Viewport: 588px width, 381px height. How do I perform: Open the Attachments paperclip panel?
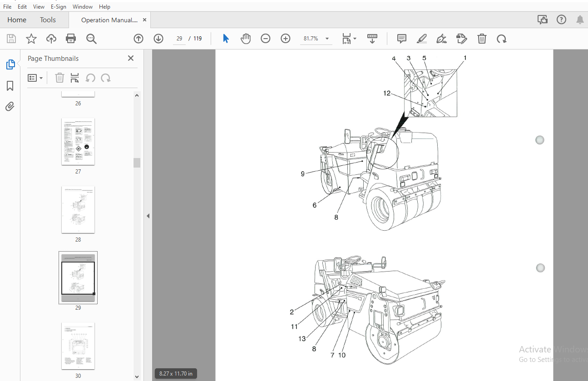pos(10,107)
